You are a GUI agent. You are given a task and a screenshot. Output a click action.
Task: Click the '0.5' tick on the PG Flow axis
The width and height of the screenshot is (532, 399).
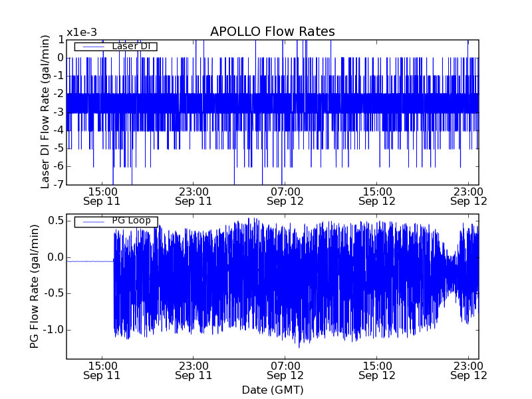pos(56,221)
